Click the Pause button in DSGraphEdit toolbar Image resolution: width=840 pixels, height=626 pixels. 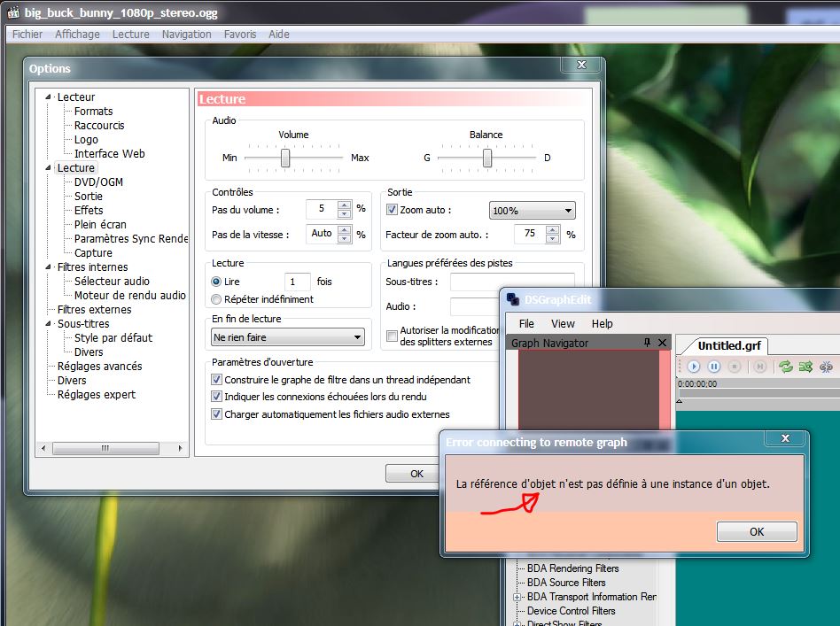[x=714, y=367]
